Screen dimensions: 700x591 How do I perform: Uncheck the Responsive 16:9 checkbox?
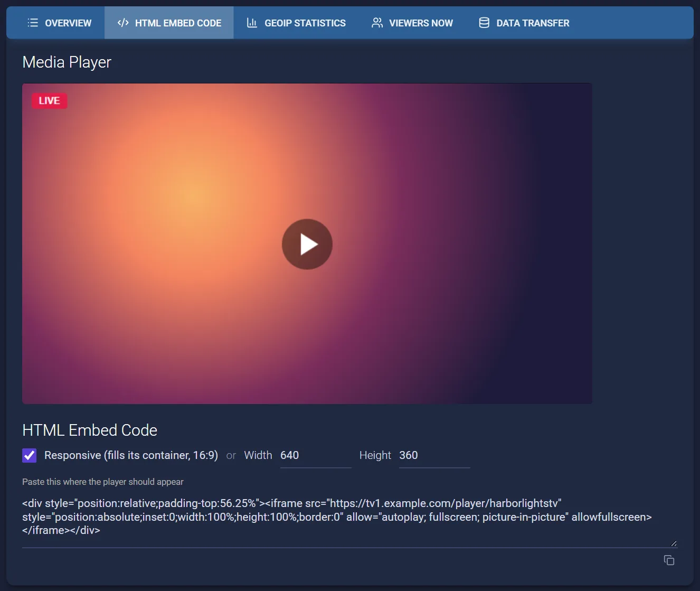30,455
